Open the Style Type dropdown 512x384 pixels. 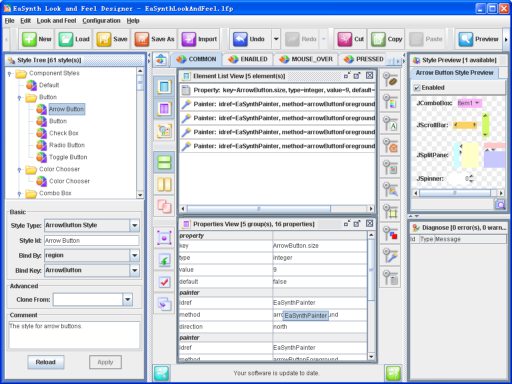(134, 225)
